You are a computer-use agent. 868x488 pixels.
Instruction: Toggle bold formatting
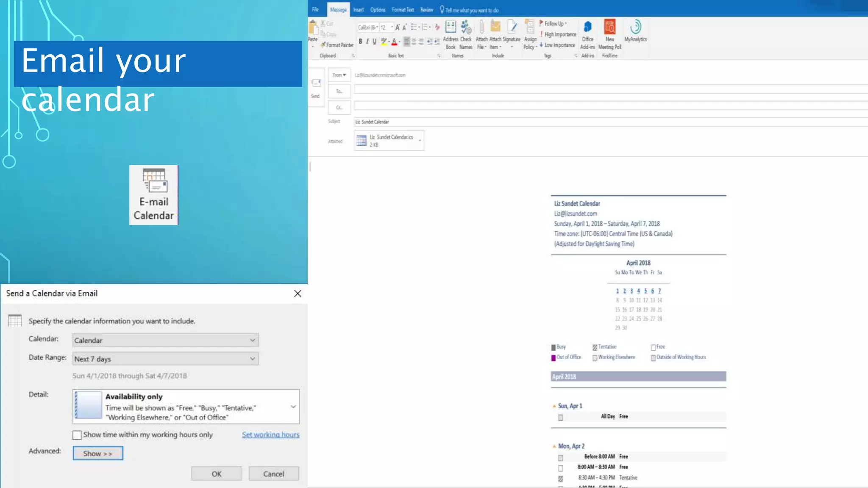click(x=360, y=42)
